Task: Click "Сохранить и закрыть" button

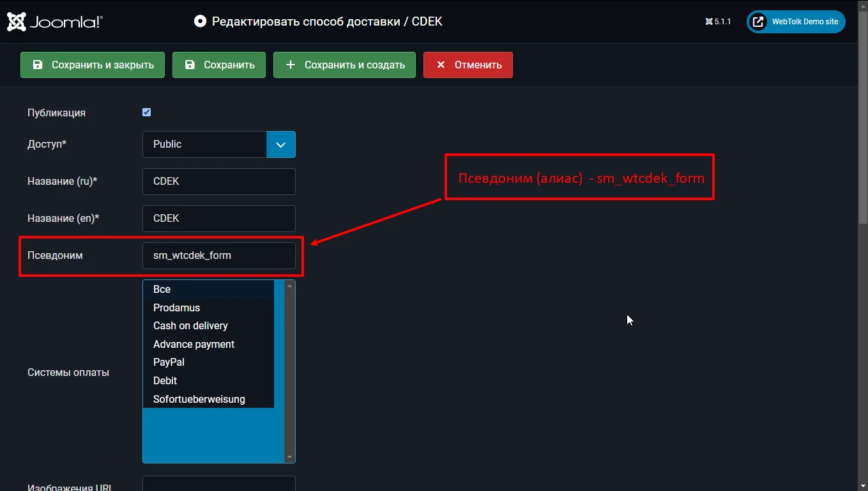Action: [93, 65]
